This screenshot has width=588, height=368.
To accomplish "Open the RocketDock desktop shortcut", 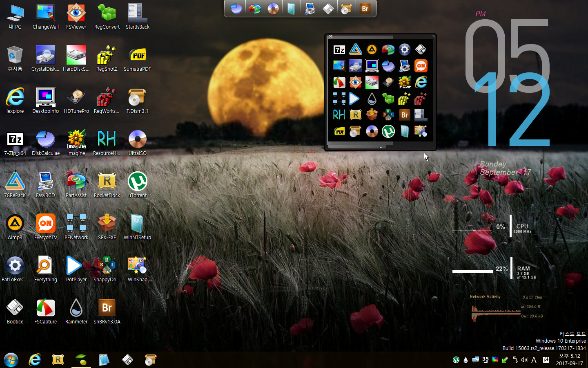I will 107,185.
